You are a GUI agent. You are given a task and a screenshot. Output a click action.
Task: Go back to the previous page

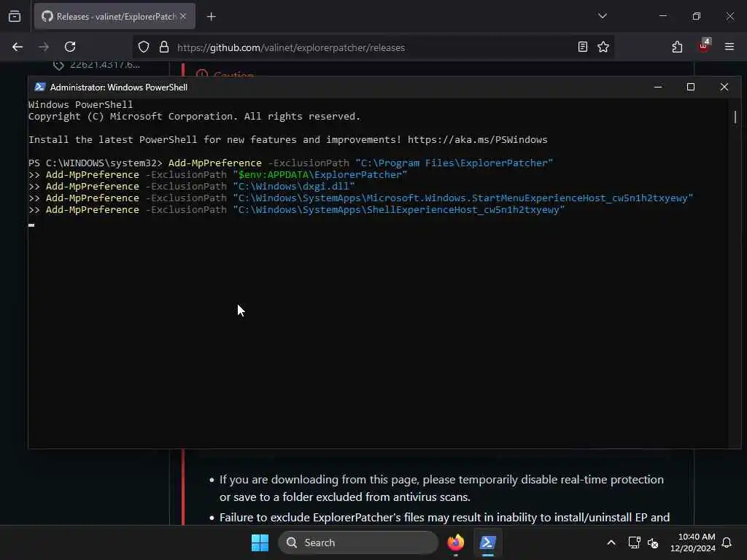coord(18,47)
